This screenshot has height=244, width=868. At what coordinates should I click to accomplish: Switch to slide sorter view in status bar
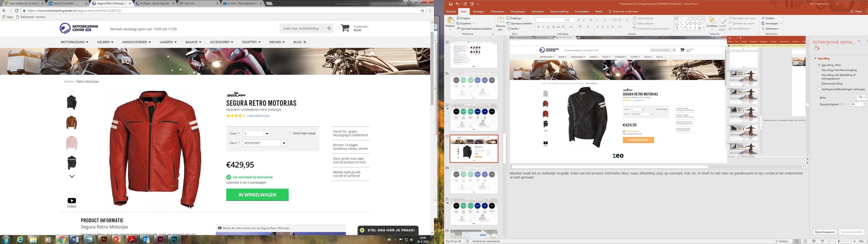(x=806, y=241)
